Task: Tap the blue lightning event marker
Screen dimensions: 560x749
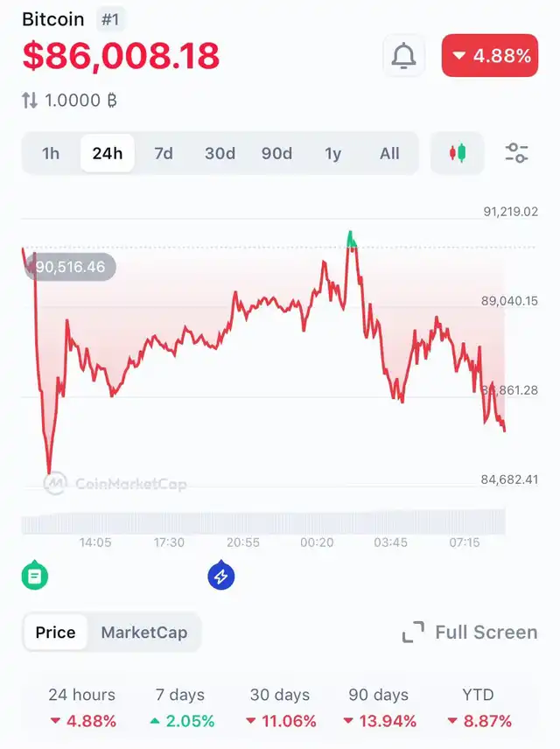Action: pyautogui.click(x=220, y=575)
